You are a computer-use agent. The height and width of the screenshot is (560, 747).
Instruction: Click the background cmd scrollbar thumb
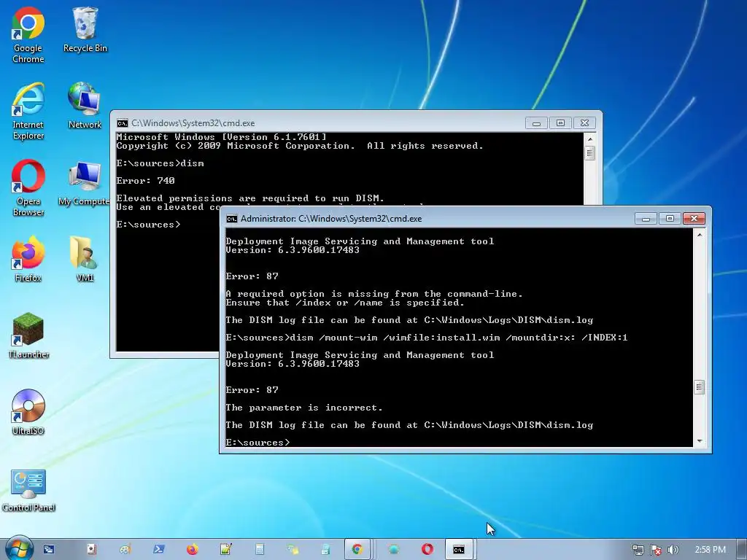(x=589, y=153)
